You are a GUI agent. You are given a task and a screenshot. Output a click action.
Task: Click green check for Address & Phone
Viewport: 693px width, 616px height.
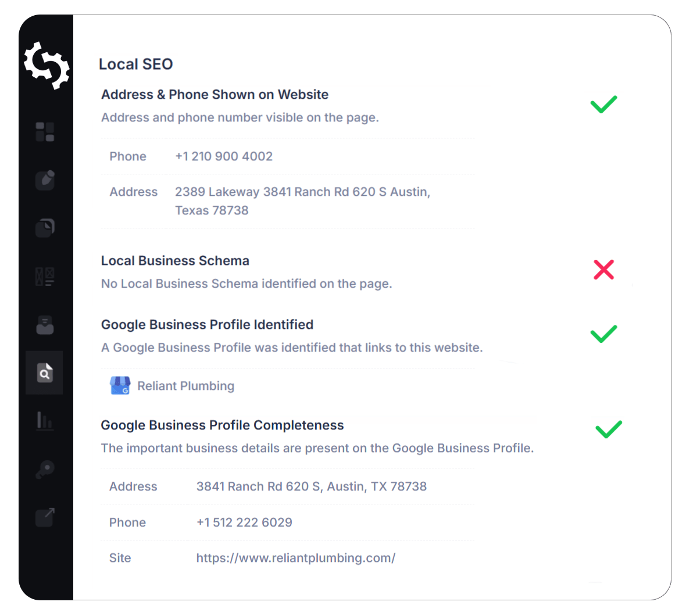tap(603, 105)
